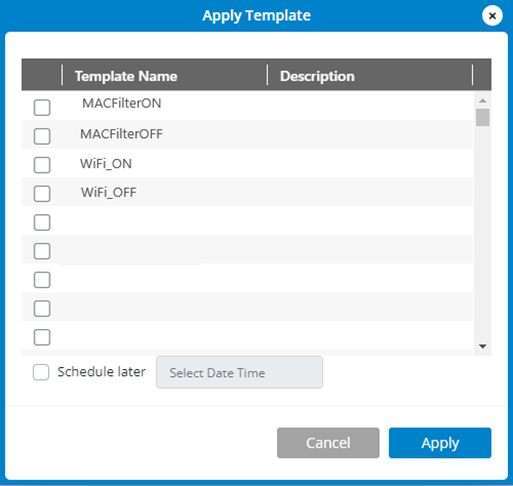
Task: Close the Apply Template dialog
Action: point(492,16)
